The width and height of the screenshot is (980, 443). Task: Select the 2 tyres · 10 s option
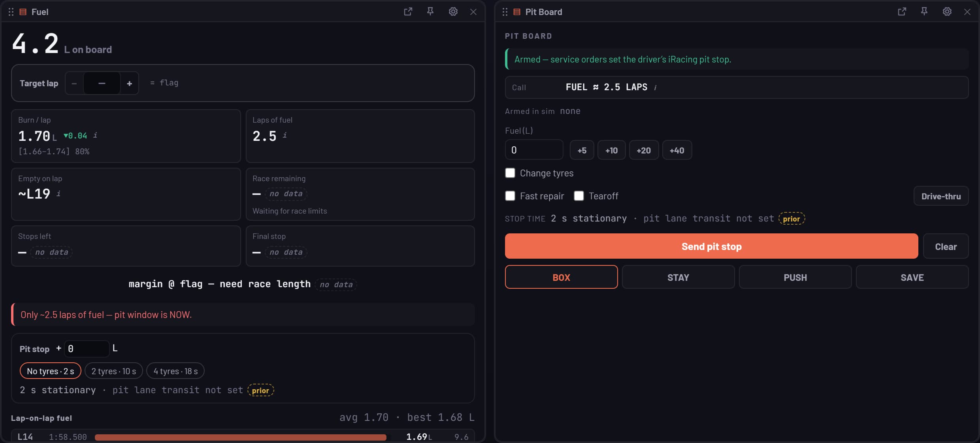pyautogui.click(x=114, y=371)
